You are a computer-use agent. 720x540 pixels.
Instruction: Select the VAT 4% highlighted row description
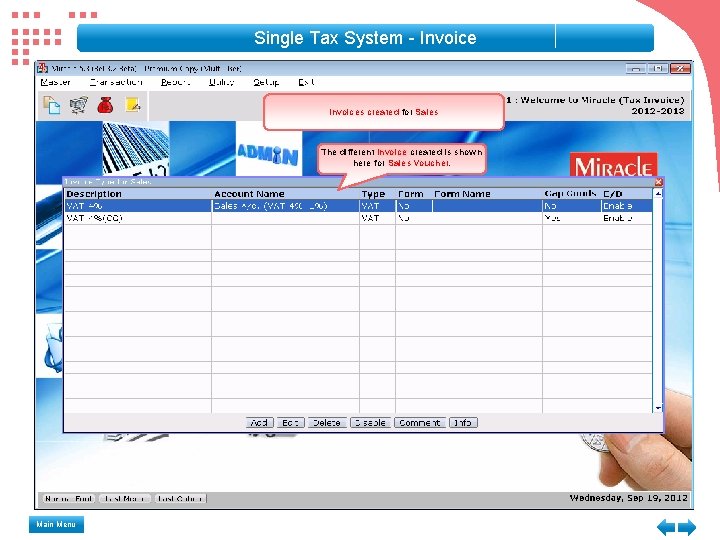click(x=84, y=206)
